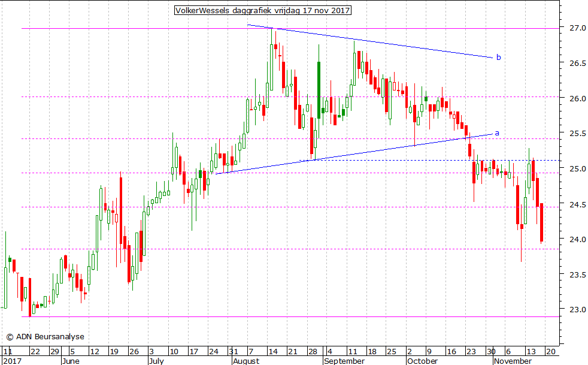Click date label 23 on time axis
Screen dimensions: 588x365
(x=471, y=352)
